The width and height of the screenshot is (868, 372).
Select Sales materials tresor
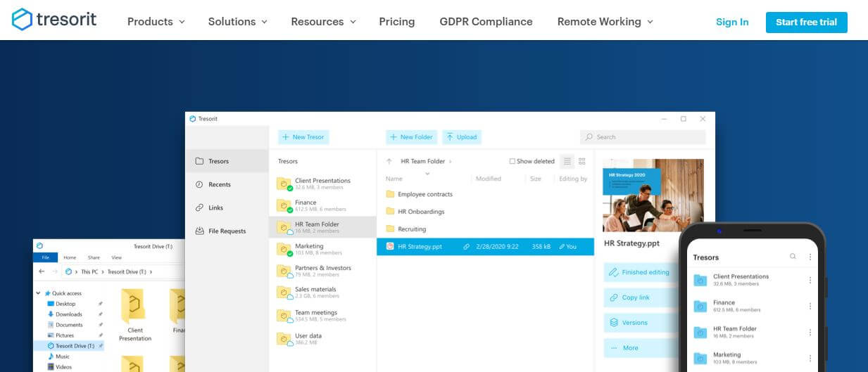pyautogui.click(x=323, y=293)
